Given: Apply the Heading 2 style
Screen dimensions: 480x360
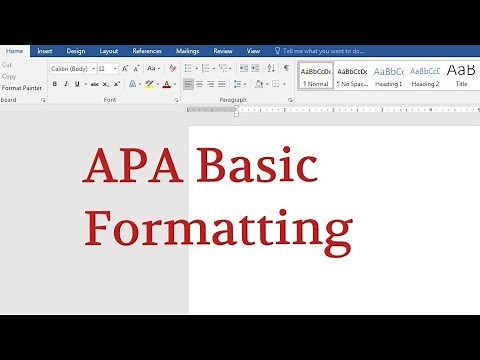Looking at the screenshot, I should click(425, 77).
